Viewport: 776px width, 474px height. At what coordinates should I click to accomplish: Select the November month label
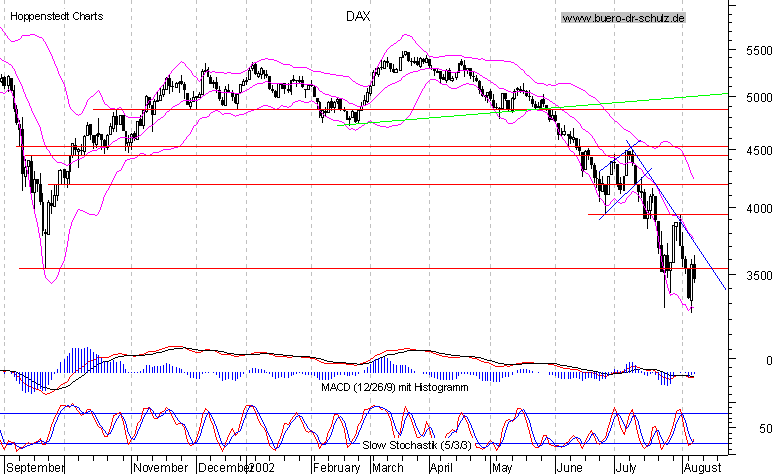pyautogui.click(x=161, y=468)
